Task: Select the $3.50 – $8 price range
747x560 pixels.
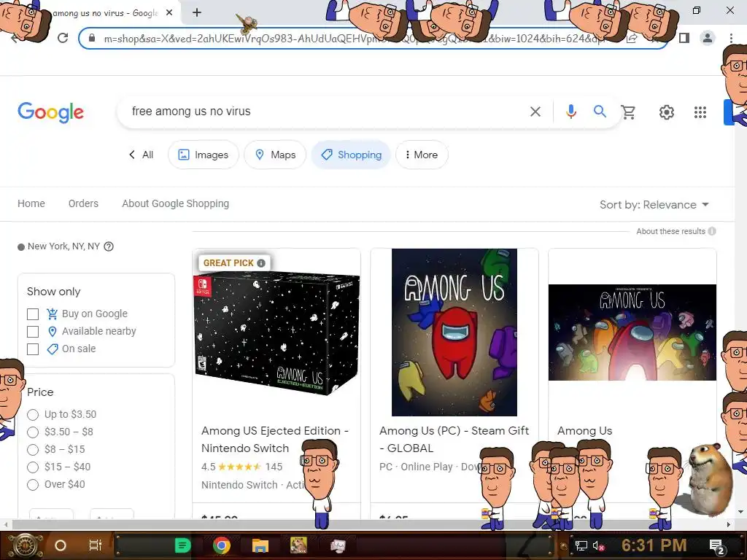Action: pos(33,432)
